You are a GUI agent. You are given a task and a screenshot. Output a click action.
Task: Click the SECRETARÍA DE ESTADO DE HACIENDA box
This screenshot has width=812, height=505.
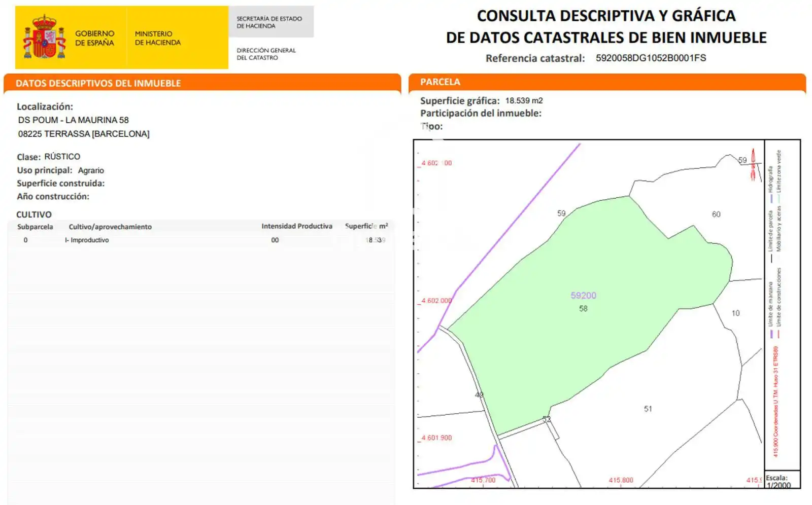[271, 22]
